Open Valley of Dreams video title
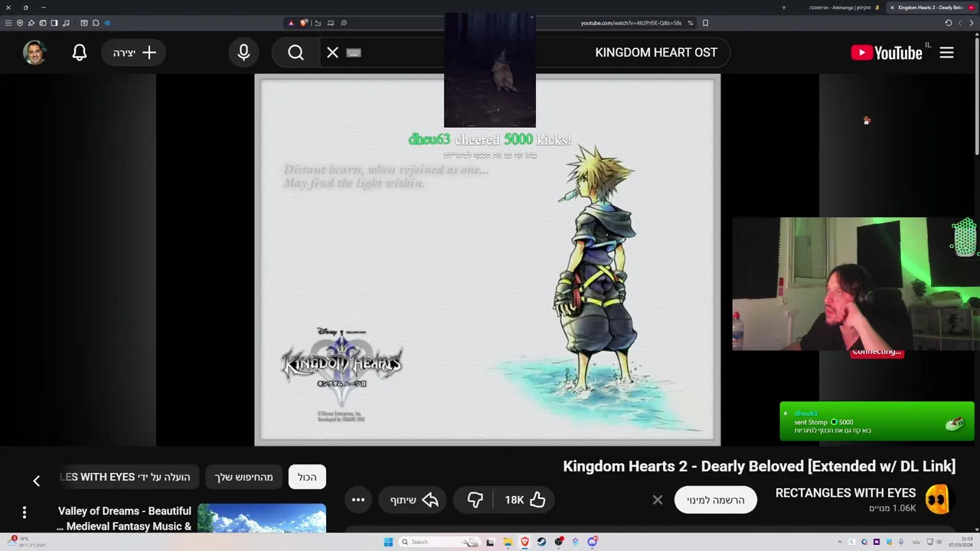This screenshot has height=551, width=980. coord(125,518)
